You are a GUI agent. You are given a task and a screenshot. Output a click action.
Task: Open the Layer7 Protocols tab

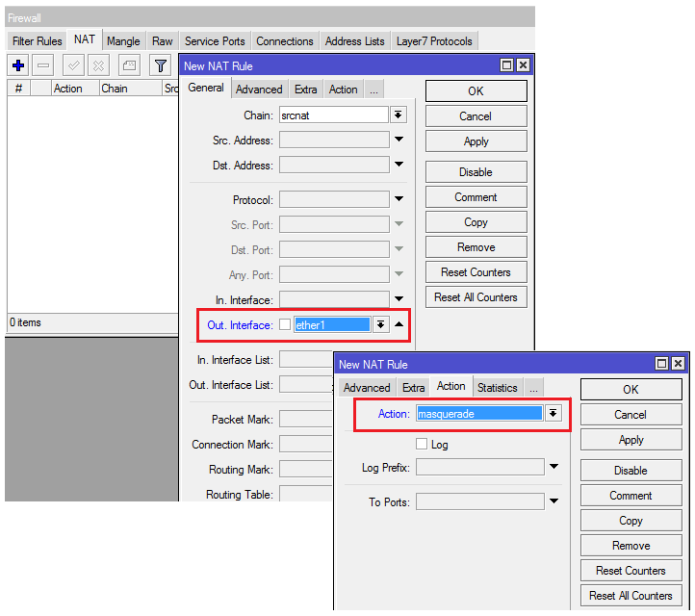pos(434,41)
